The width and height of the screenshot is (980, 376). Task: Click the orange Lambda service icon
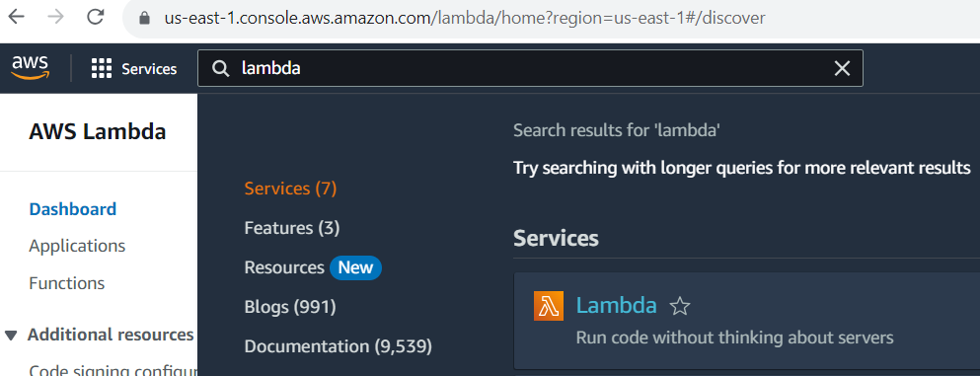pyautogui.click(x=548, y=306)
